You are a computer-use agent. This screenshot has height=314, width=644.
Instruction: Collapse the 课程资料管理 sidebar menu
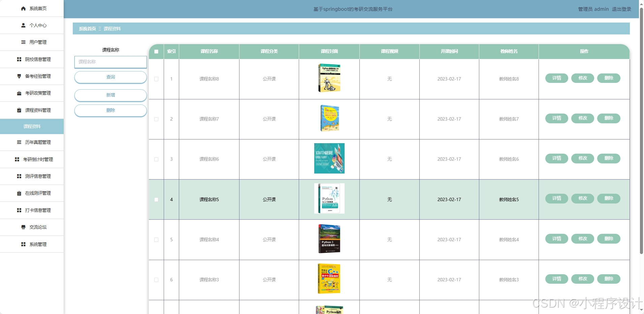tap(32, 110)
